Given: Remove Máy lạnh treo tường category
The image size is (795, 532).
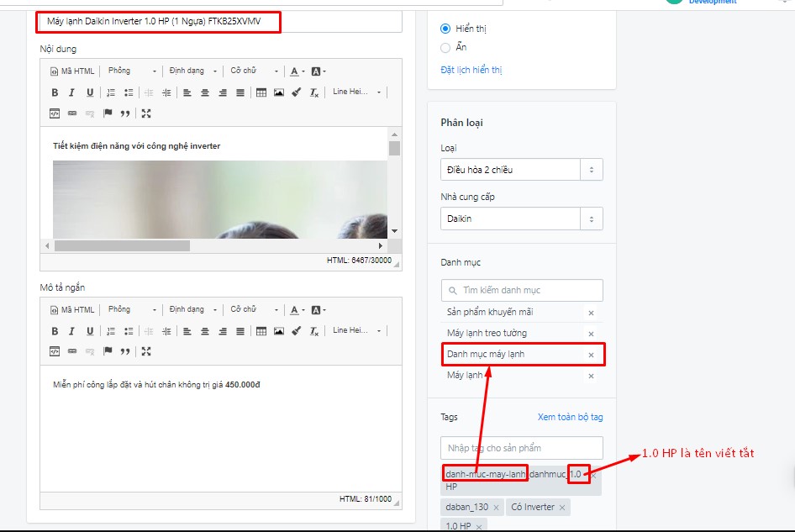Looking at the screenshot, I should (591, 334).
